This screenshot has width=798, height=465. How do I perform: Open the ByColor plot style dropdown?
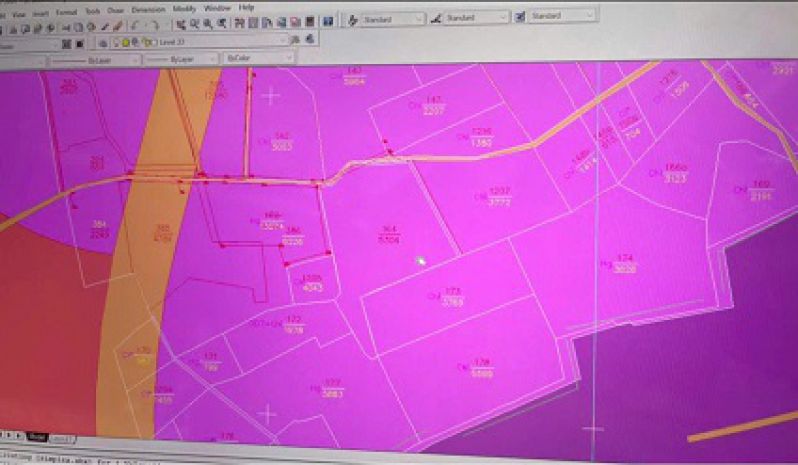[287, 58]
